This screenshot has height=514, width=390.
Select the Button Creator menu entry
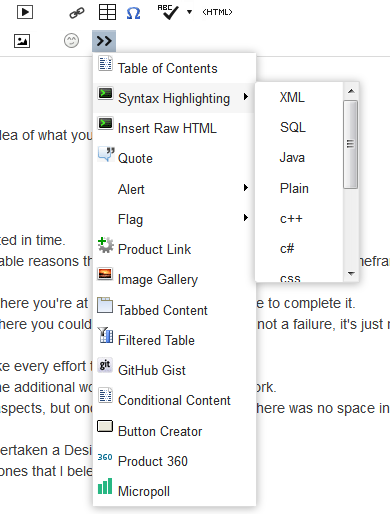tap(174, 431)
